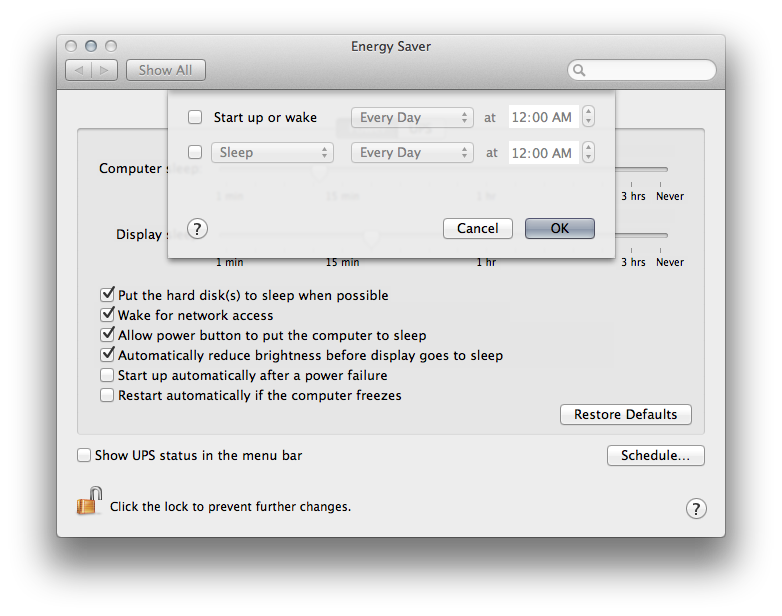Viewport: 782px width, 616px height.
Task: Enable the checkbox beside the Sleep dropdown
Action: pyautogui.click(x=195, y=152)
